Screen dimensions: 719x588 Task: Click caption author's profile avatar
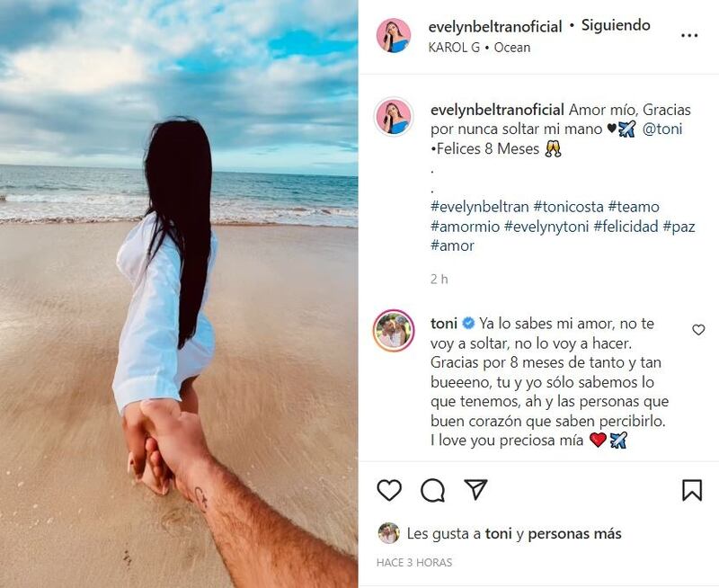click(394, 117)
